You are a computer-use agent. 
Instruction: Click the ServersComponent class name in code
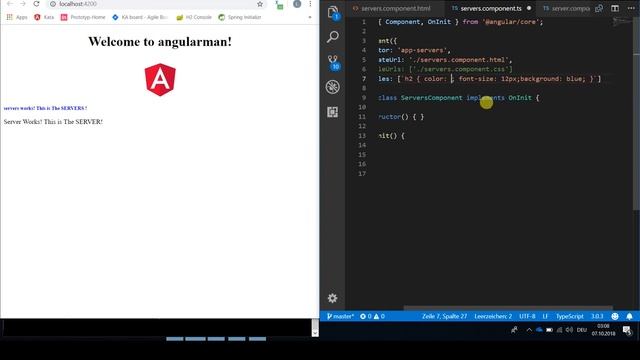431,98
